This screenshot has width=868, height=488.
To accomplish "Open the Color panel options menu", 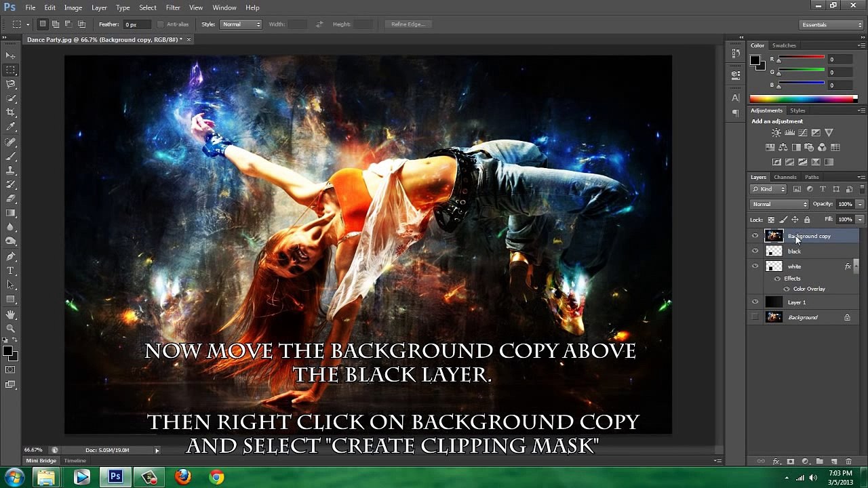I will (x=861, y=45).
